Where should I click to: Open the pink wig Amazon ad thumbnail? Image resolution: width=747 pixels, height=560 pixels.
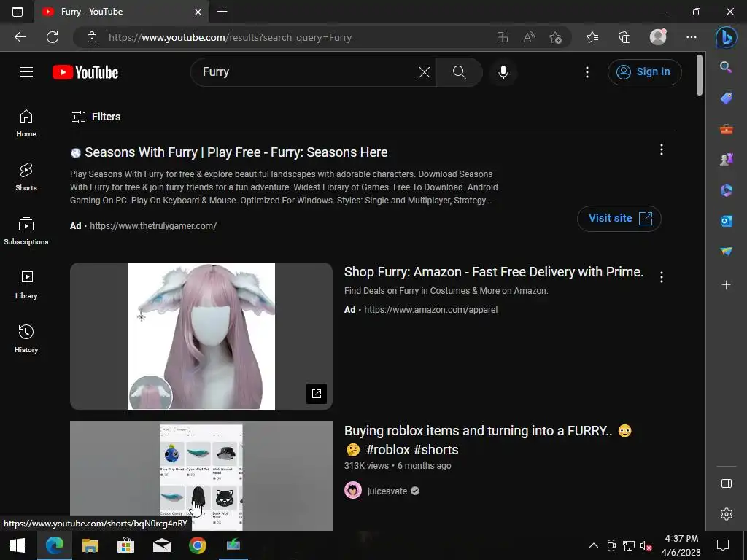click(x=201, y=335)
